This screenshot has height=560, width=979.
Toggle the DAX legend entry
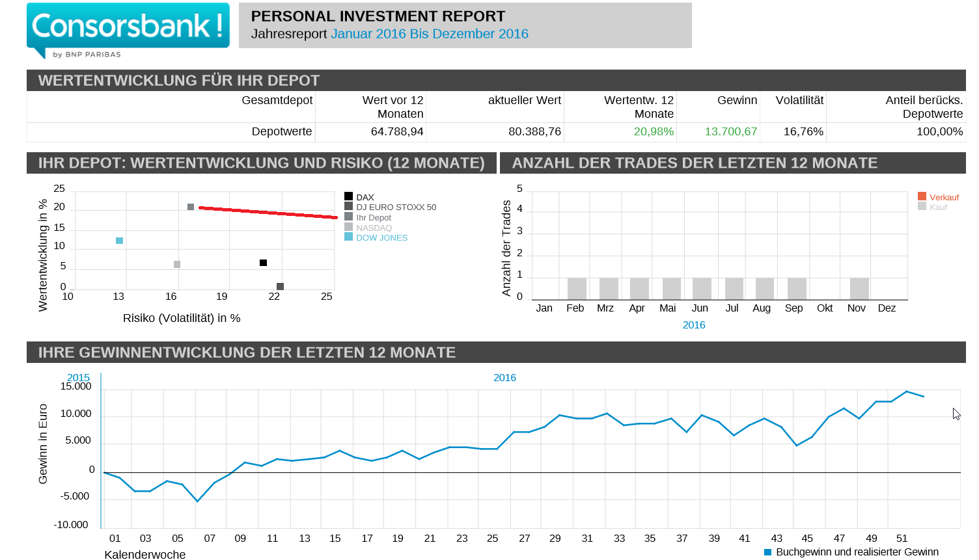click(365, 197)
